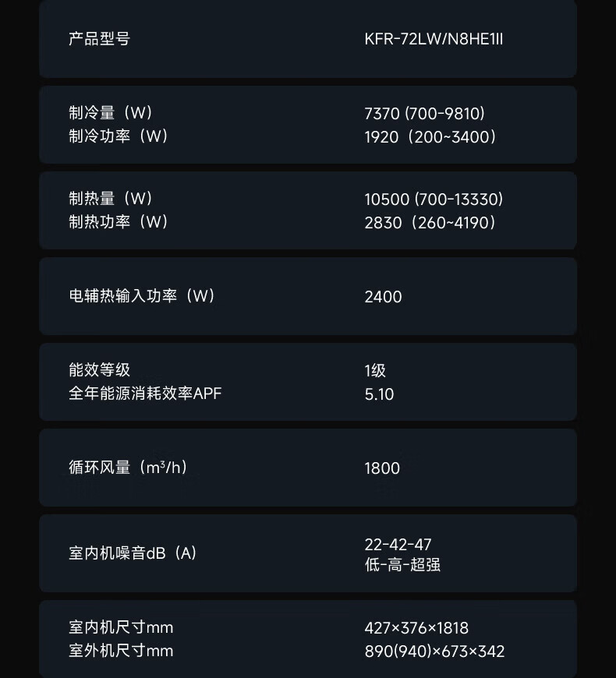Select the 产品型号 label
This screenshot has width=616, height=678.
click(x=99, y=39)
